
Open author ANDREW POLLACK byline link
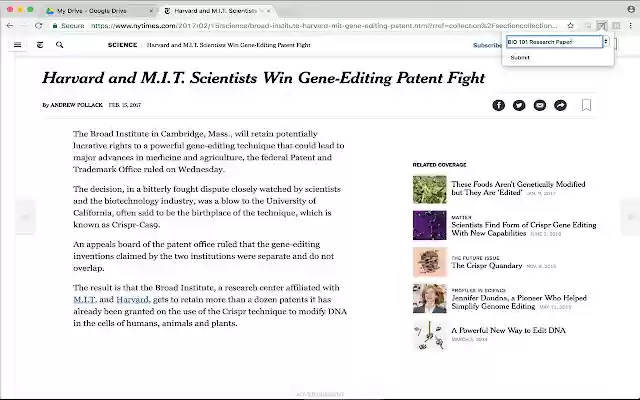pos(76,105)
